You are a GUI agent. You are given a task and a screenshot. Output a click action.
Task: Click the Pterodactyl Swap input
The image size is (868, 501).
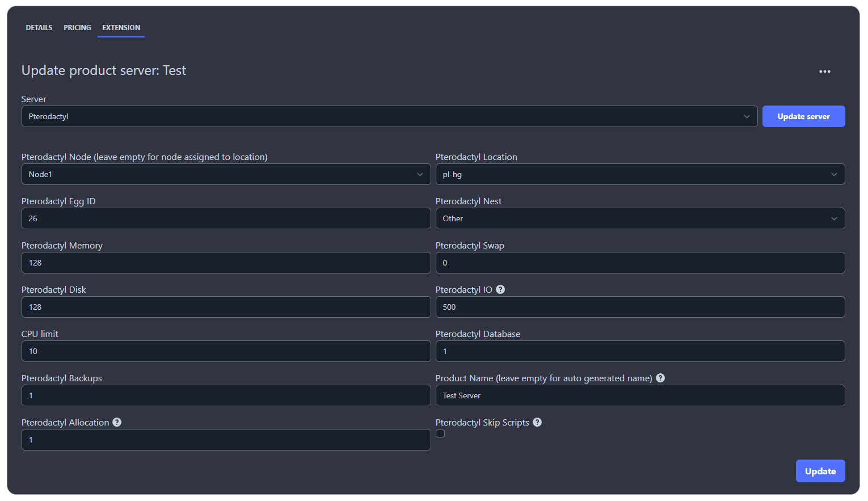click(640, 263)
